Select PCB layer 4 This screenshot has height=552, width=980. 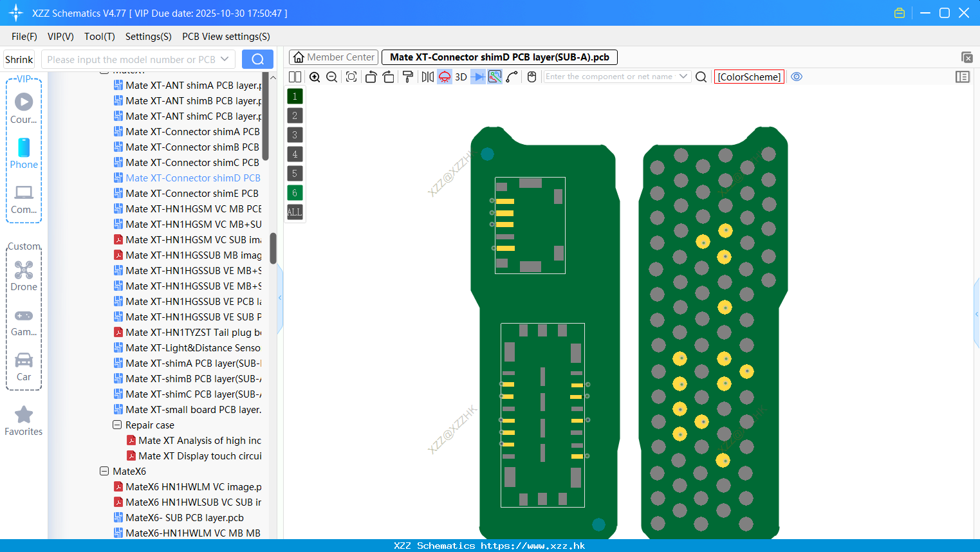point(295,154)
